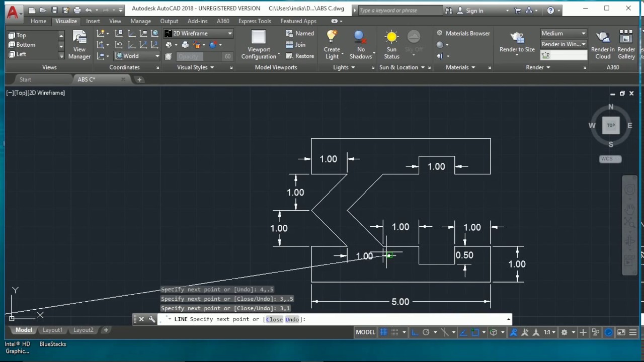
Task: Open the Medium render preset dropdown
Action: [584, 33]
